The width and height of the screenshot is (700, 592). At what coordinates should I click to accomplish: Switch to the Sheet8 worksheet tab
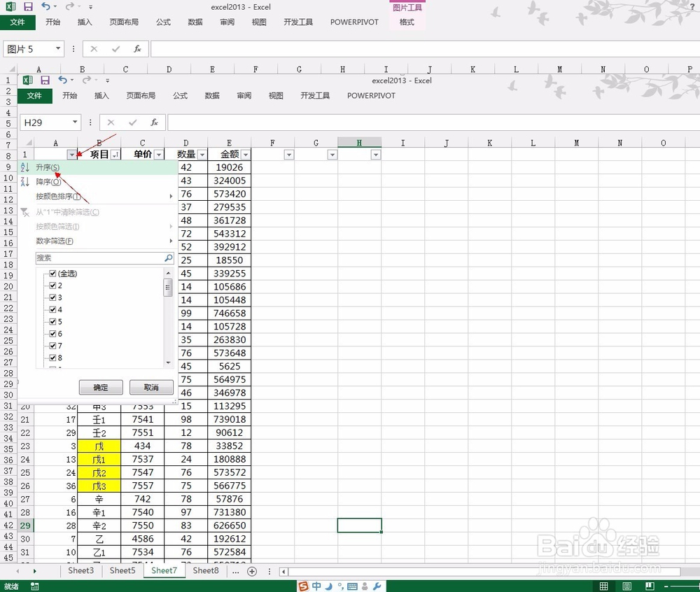205,570
